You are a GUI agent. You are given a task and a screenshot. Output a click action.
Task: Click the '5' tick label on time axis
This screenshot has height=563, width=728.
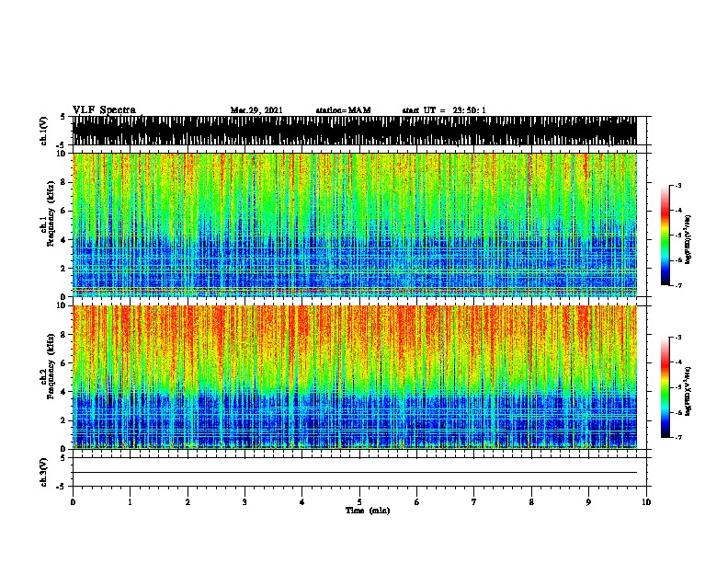359,502
